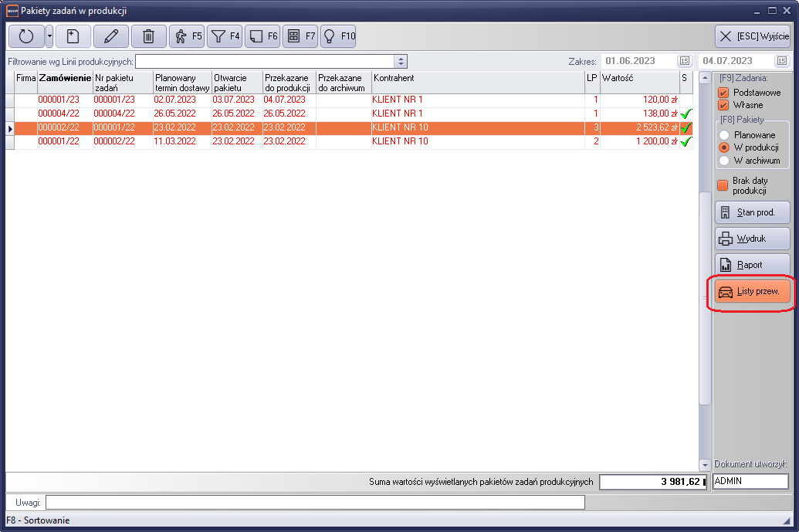Click the light bulb F10 icon
The height and width of the screenshot is (532, 799).
coord(337,36)
